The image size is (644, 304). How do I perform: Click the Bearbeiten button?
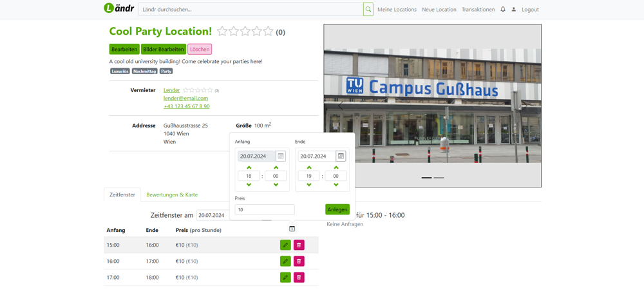pyautogui.click(x=124, y=50)
